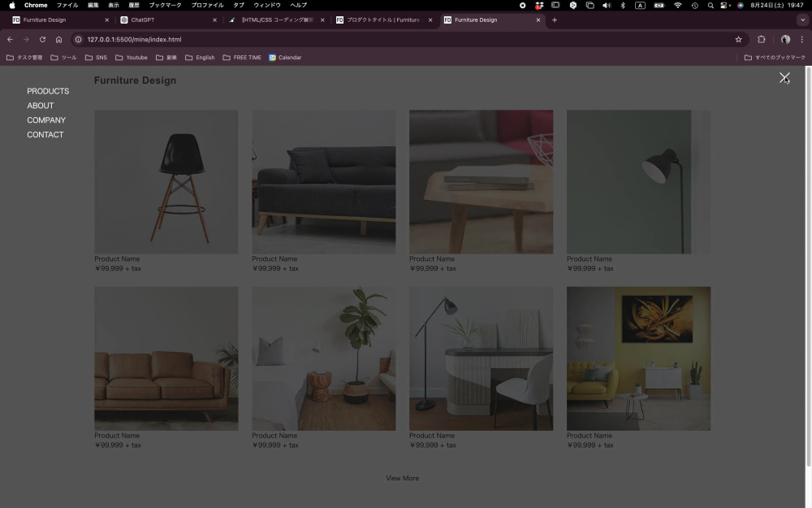The width and height of the screenshot is (812, 508).
Task: Navigate to PRODUCTS in the menu
Action: tap(48, 91)
